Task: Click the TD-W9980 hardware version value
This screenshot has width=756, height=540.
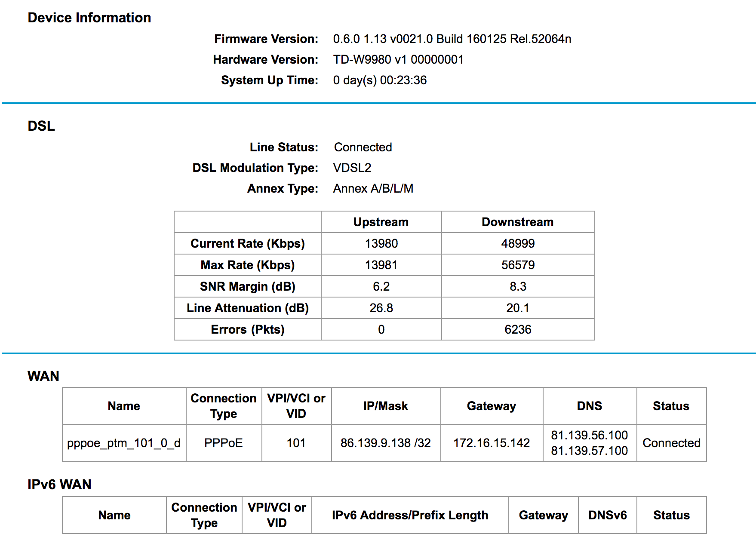Action: pos(398,59)
